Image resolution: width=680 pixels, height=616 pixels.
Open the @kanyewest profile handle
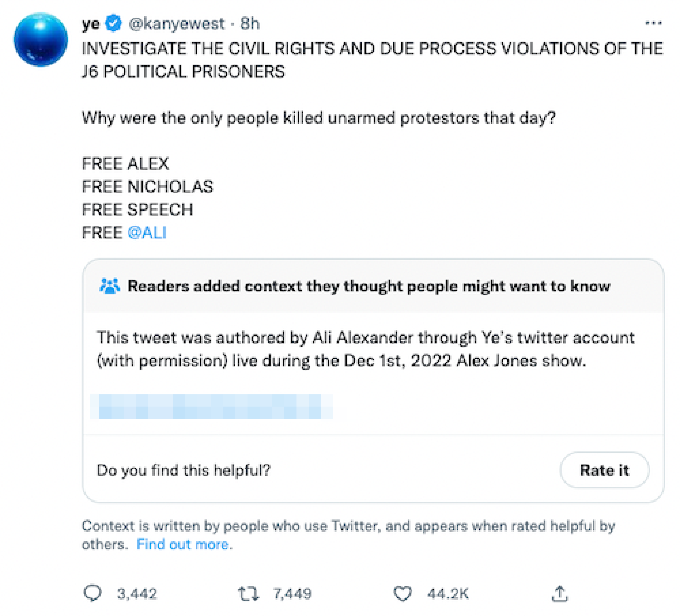[x=176, y=23]
